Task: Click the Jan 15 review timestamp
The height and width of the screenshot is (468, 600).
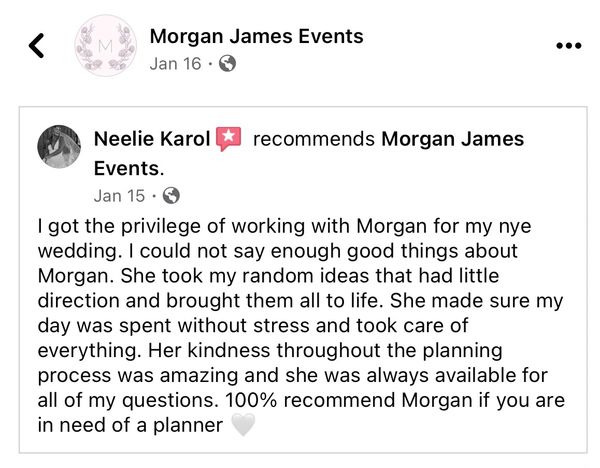Action: coord(120,194)
